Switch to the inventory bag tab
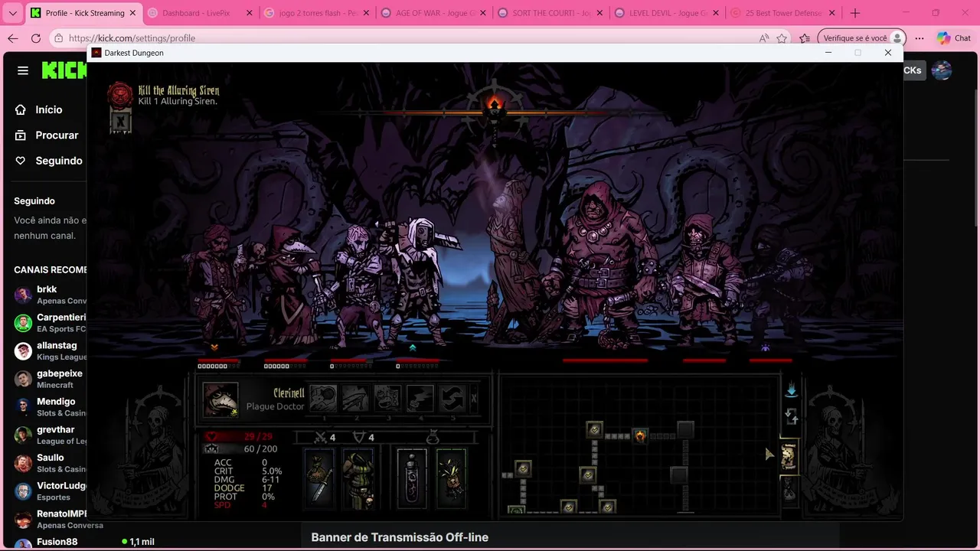Viewport: 980px width, 551px height. coord(789,490)
